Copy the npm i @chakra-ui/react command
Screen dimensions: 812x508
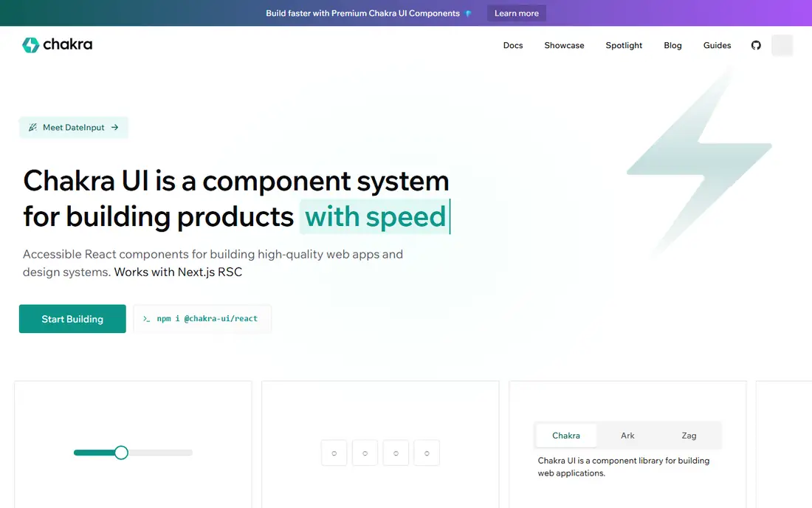[x=202, y=319]
